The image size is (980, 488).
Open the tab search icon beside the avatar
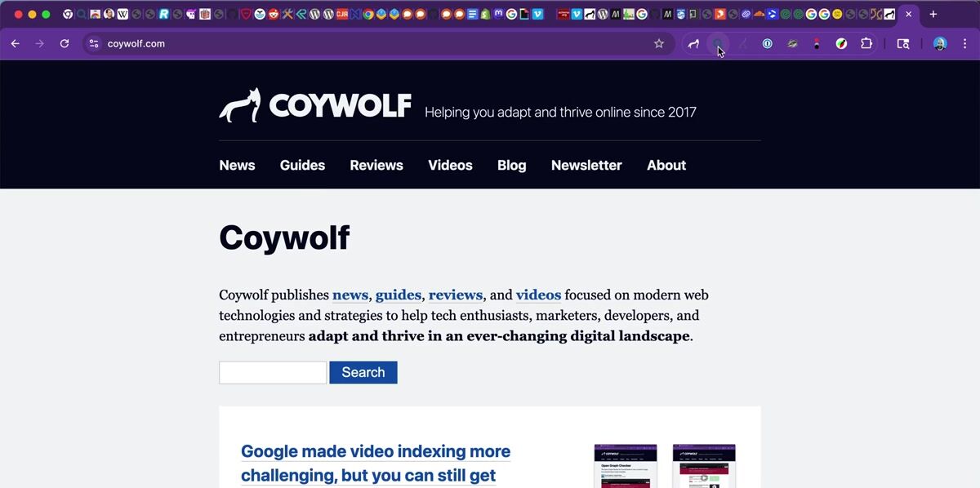[x=903, y=43]
